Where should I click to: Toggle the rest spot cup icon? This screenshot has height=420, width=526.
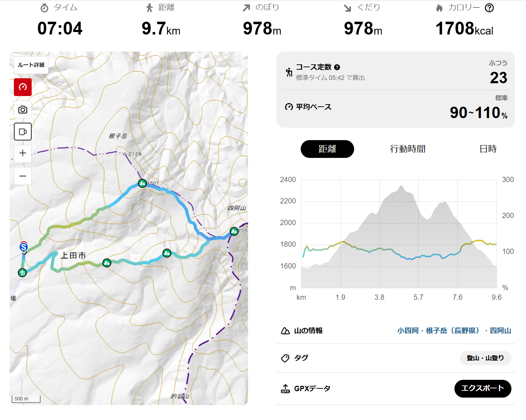pyautogui.click(x=23, y=132)
